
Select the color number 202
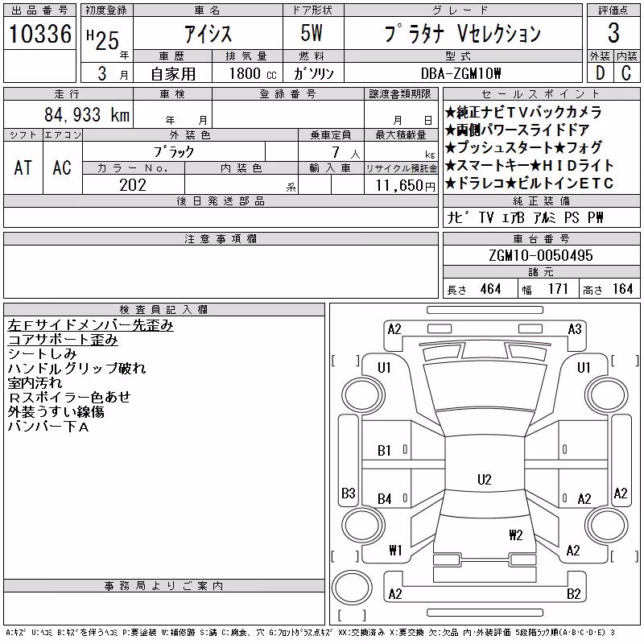[x=133, y=185]
